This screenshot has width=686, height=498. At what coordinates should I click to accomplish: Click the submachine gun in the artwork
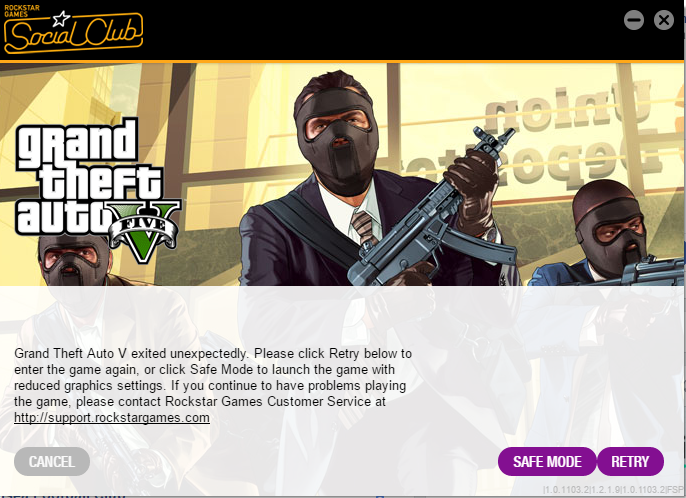pyautogui.click(x=433, y=210)
